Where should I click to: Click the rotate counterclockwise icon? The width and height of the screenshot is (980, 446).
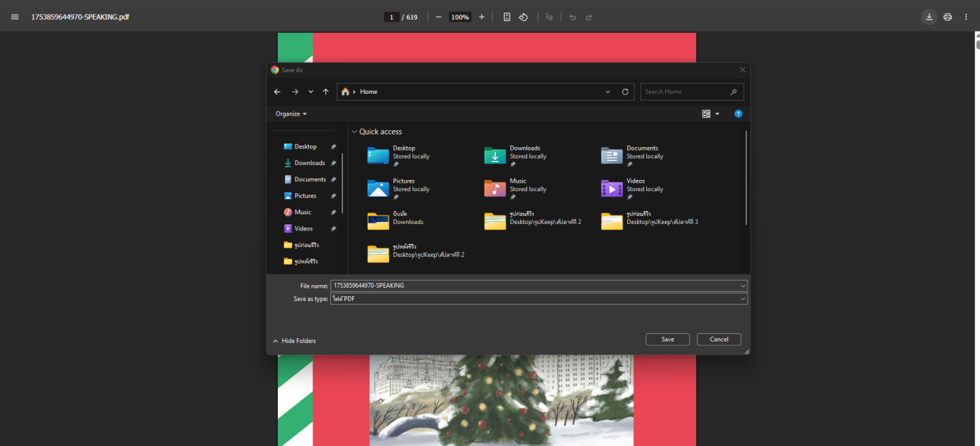click(523, 17)
